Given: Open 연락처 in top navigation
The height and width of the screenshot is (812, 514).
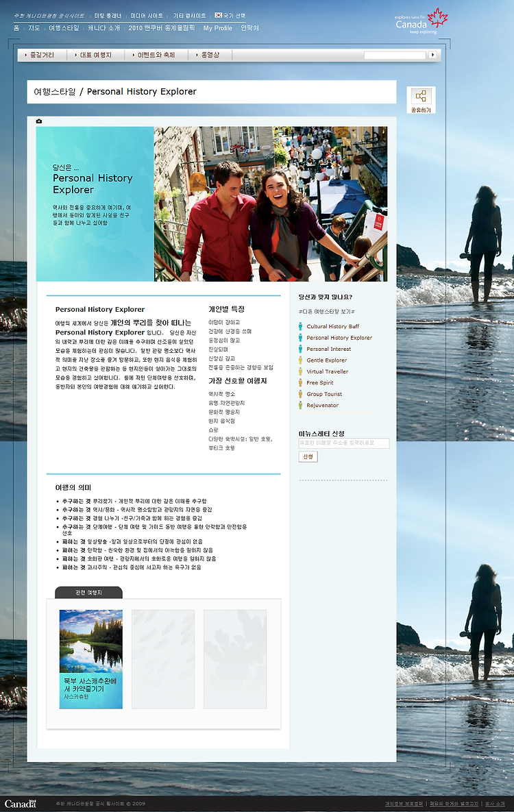Looking at the screenshot, I should 249,28.
